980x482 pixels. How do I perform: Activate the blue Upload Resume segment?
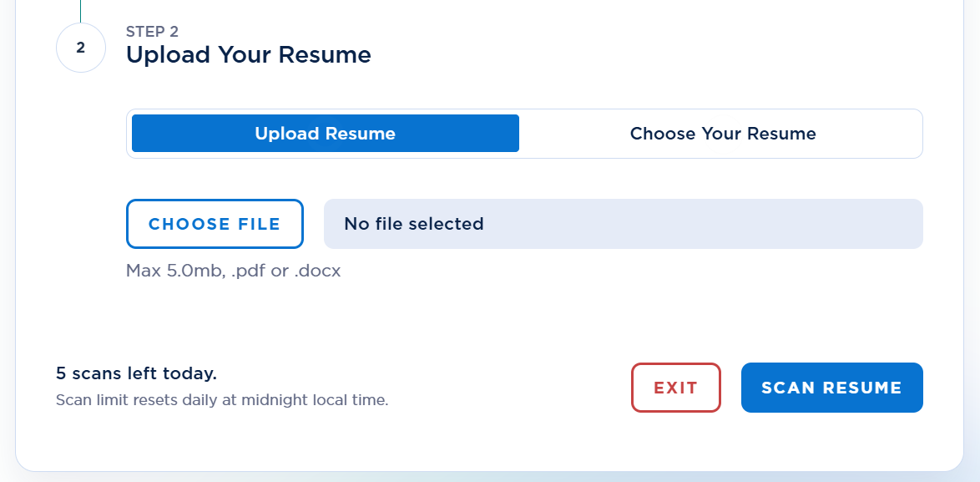point(325,133)
